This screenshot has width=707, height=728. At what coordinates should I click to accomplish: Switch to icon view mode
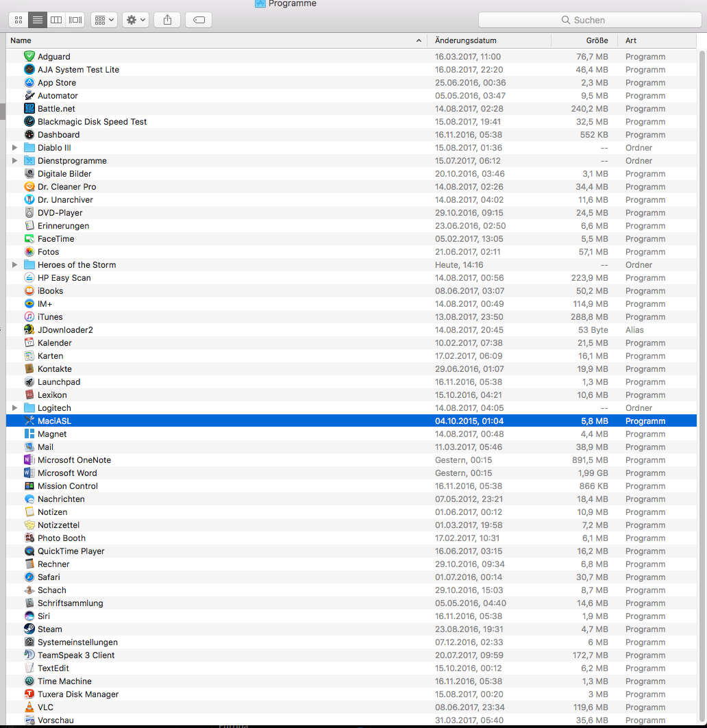tap(18, 20)
